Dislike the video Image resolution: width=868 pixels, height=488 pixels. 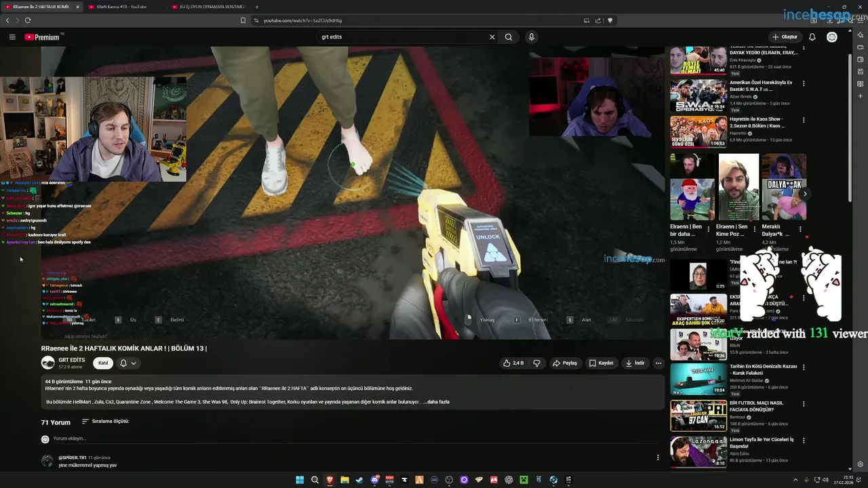click(536, 363)
